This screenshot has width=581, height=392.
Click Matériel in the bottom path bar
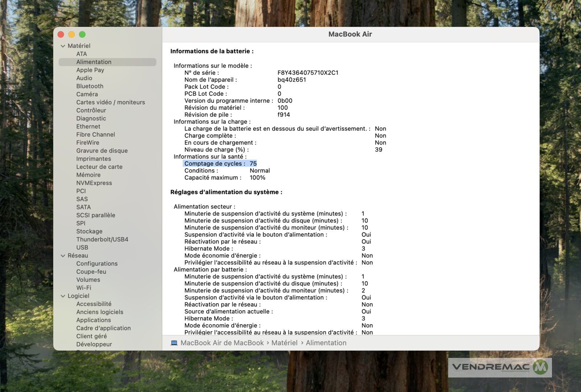[284, 343]
